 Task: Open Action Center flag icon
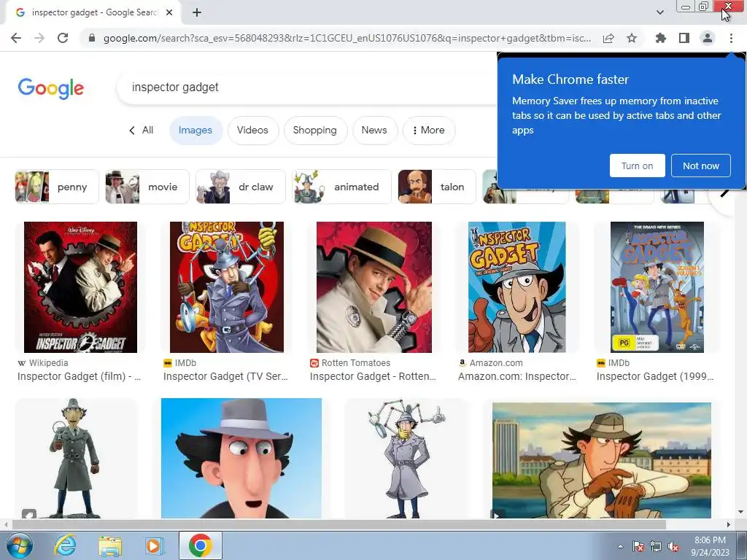tap(638, 546)
